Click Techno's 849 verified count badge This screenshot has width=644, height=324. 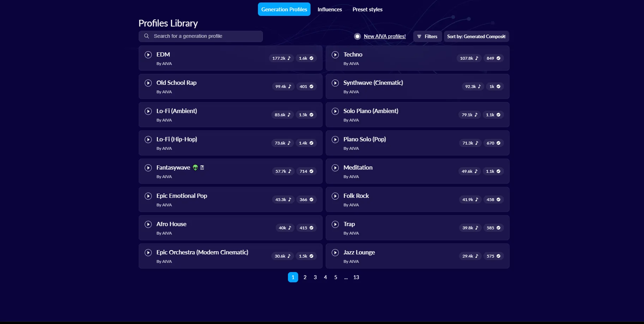[x=493, y=58]
